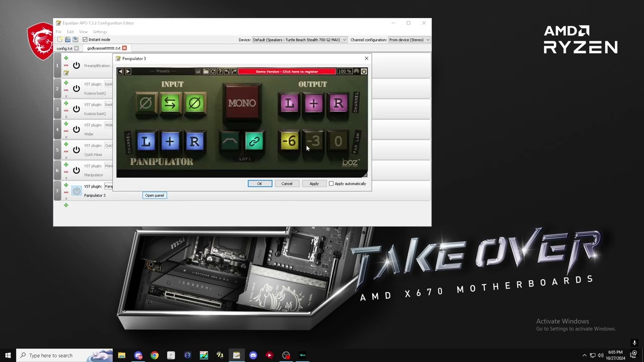Click the taskbar search box
The image size is (644, 362).
(x=64, y=355)
